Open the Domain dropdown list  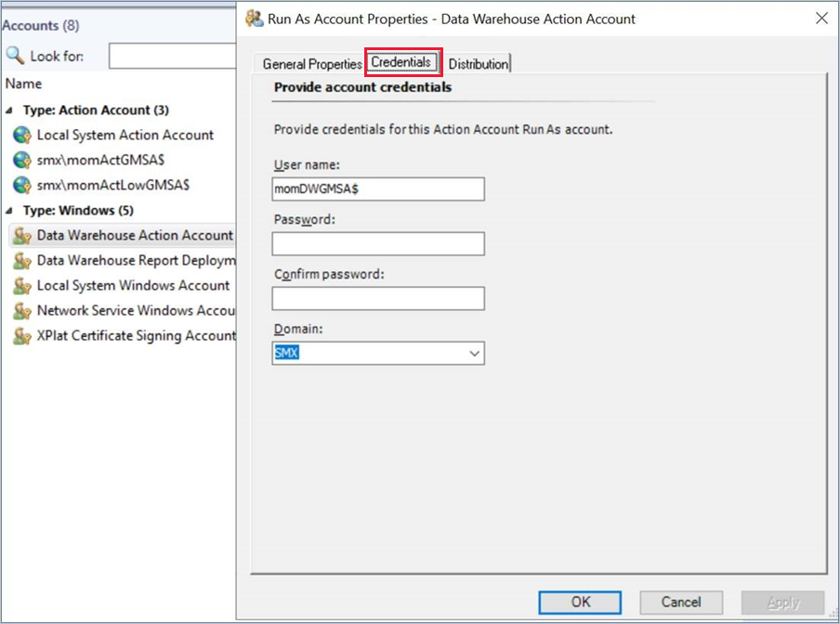click(472, 353)
